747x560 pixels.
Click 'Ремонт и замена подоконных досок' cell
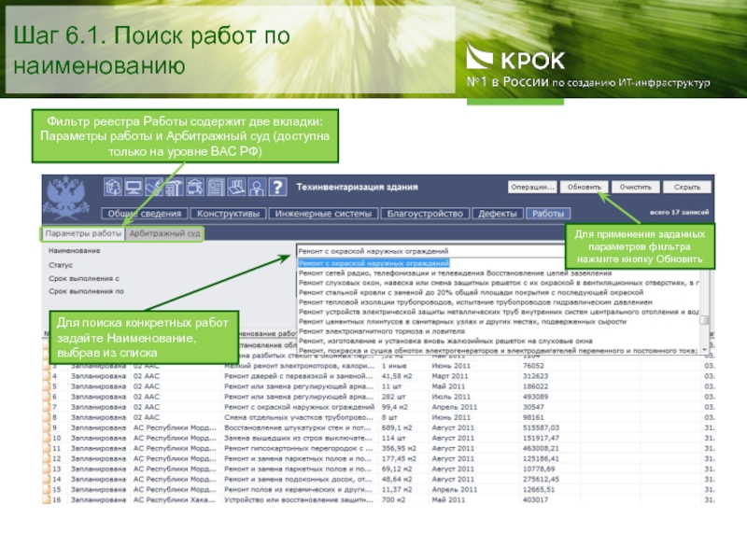(298, 480)
